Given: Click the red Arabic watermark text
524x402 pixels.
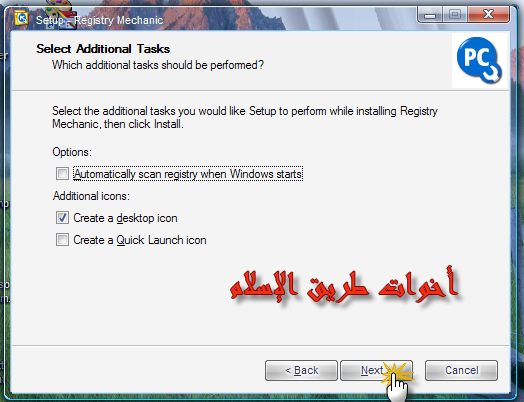Looking at the screenshot, I should click(x=344, y=285).
